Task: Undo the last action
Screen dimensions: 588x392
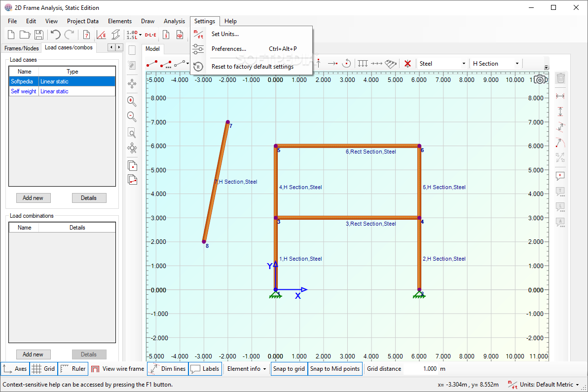Action: tap(55, 35)
